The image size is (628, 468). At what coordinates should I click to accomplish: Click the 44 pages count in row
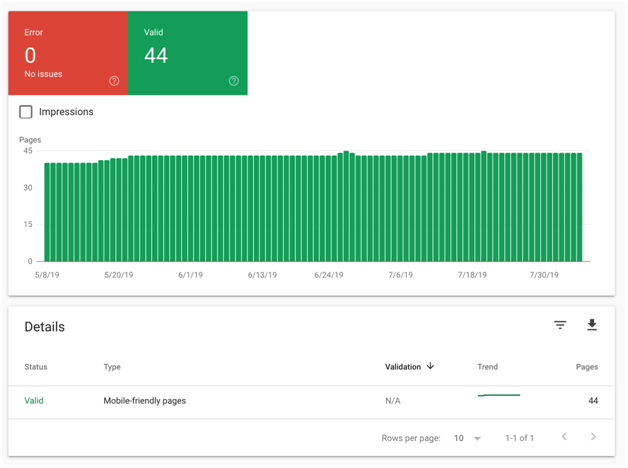point(592,401)
